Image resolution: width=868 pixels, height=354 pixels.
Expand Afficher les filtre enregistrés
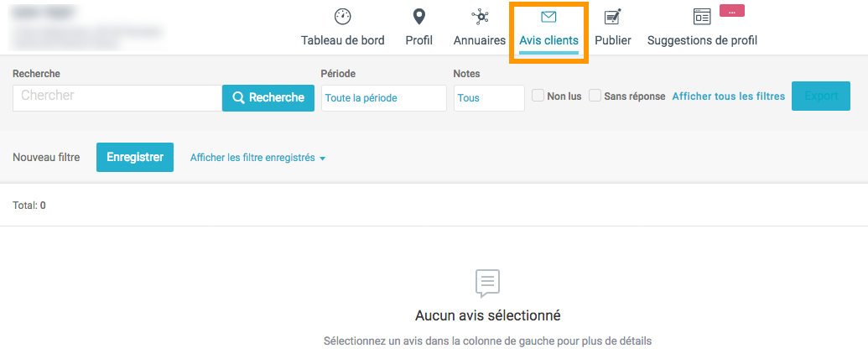click(x=257, y=158)
